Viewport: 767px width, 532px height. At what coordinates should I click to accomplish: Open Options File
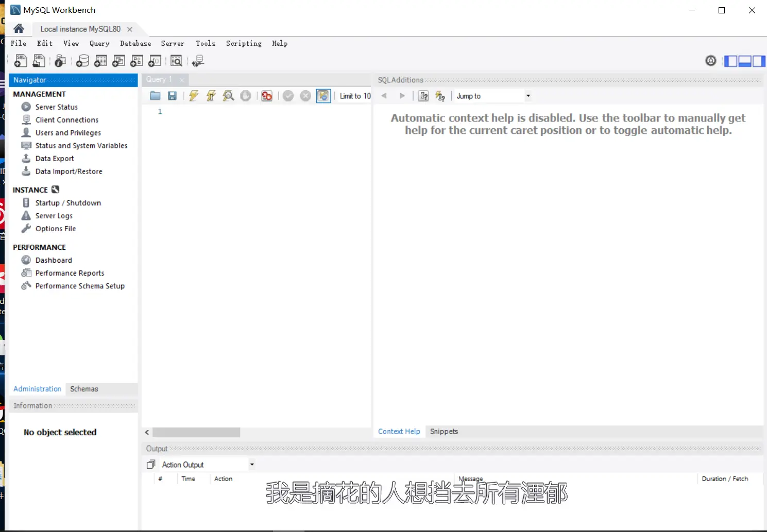point(56,228)
